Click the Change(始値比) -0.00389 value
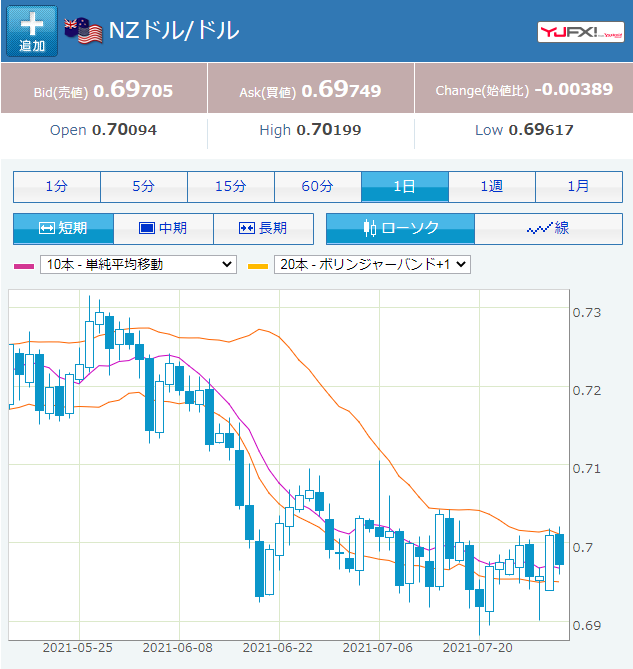Image resolution: width=633 pixels, height=669 pixels. 524,89
